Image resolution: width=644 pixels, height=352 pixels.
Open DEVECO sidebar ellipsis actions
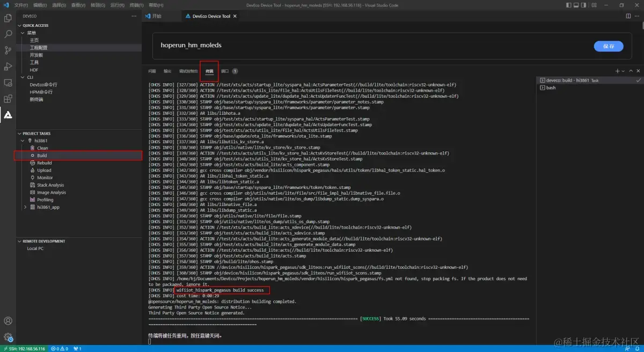(135, 16)
